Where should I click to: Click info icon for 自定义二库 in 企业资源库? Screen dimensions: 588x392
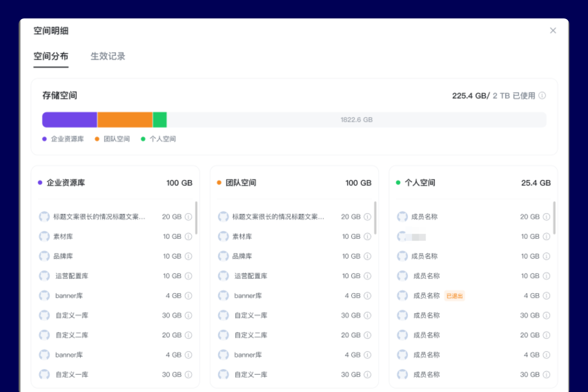coord(188,335)
